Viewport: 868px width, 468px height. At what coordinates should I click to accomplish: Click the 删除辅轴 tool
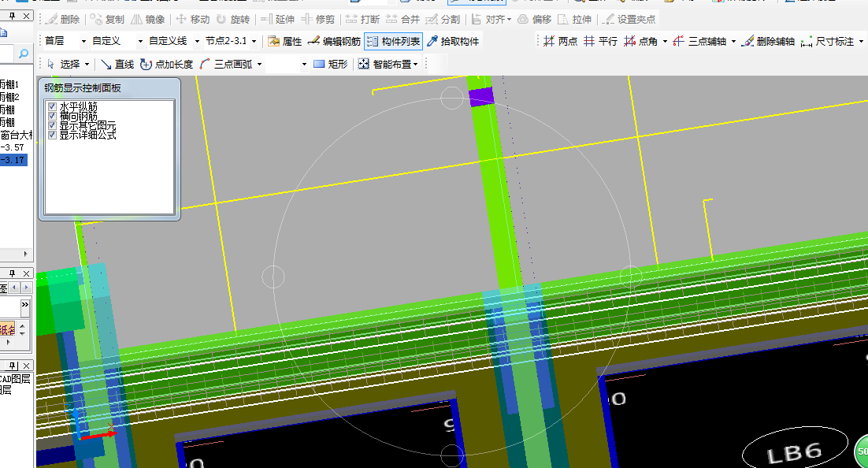click(x=768, y=42)
